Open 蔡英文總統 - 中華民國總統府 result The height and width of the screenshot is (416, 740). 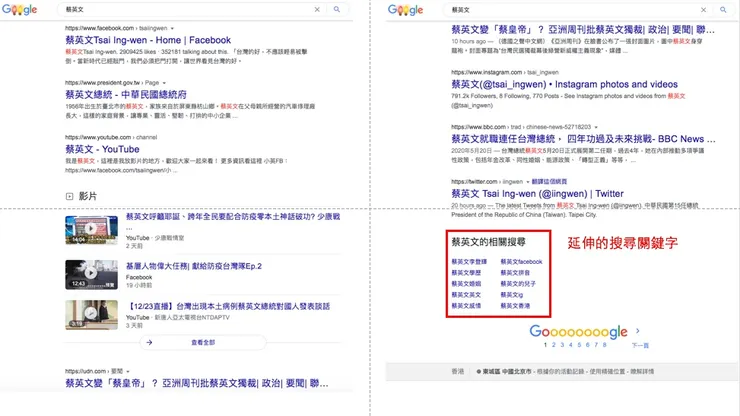point(126,94)
